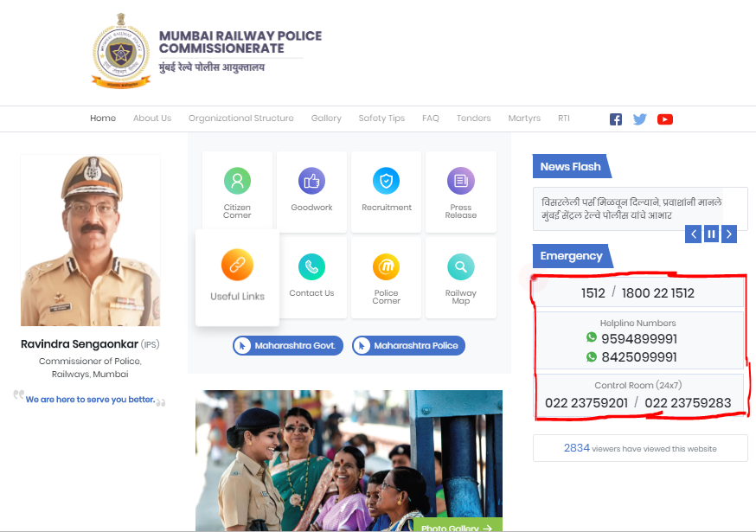This screenshot has width=756, height=532.
Task: Open the Citizen Corner icon
Action: [237, 181]
